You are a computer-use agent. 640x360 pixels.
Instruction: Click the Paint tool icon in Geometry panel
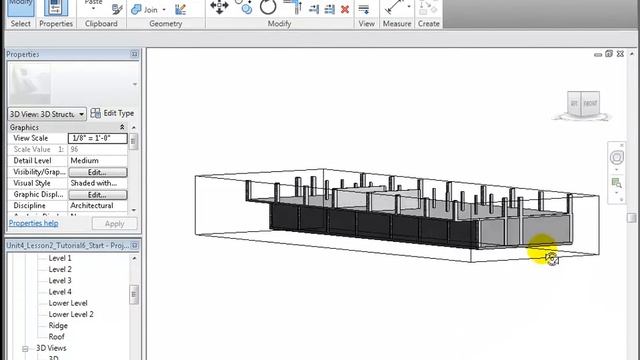tap(180, 9)
